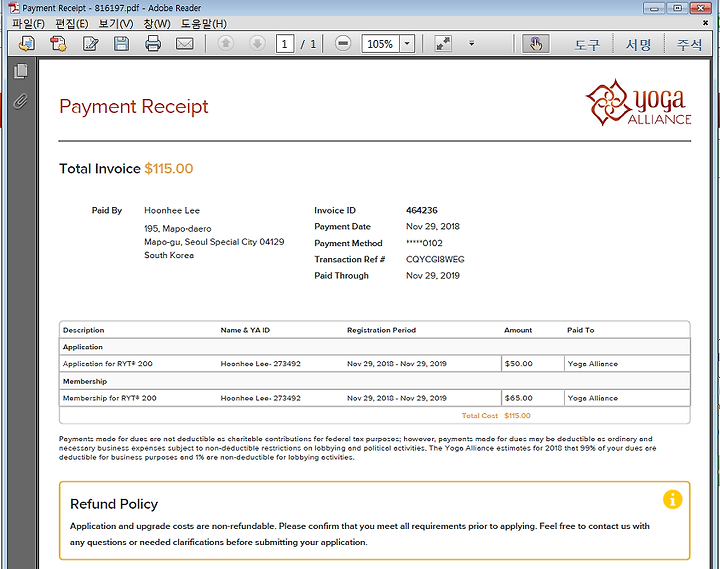Send file by email envelope icon
720x569 pixels.
(x=185, y=44)
